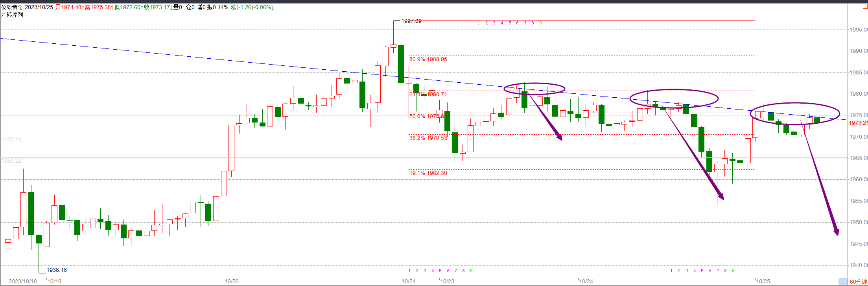Click the 10/21 time-axis date
This screenshot has height=286, width=868.
coord(408,281)
